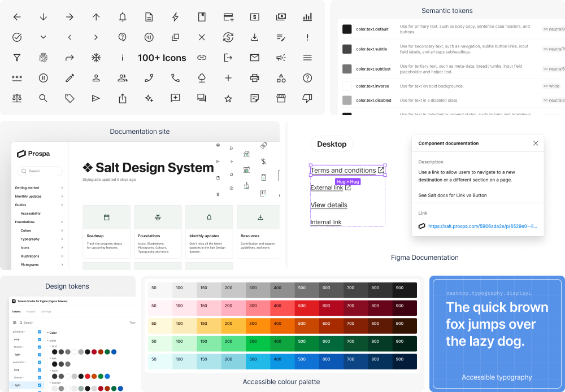Click the download icon on the Resources card

tap(260, 217)
